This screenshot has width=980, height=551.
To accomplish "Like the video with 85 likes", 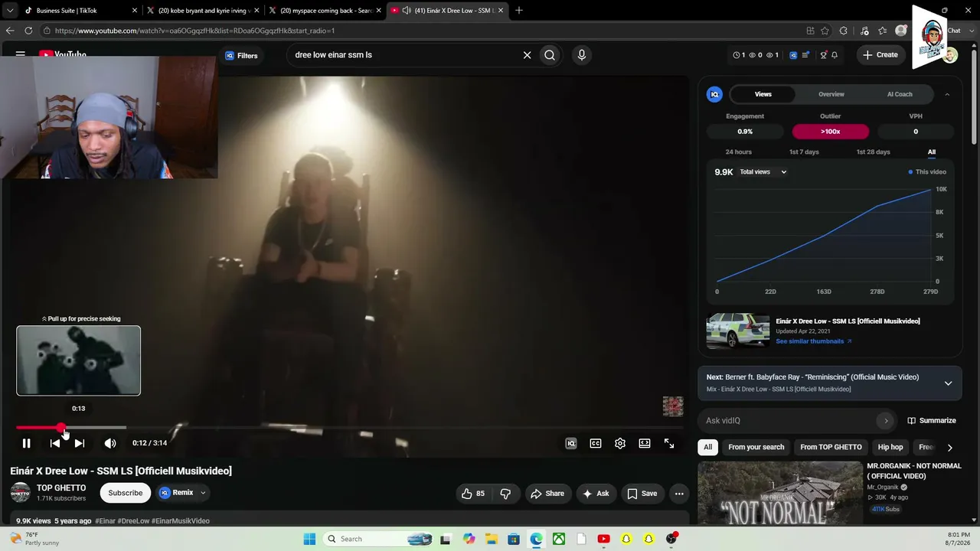I will 473,494.
